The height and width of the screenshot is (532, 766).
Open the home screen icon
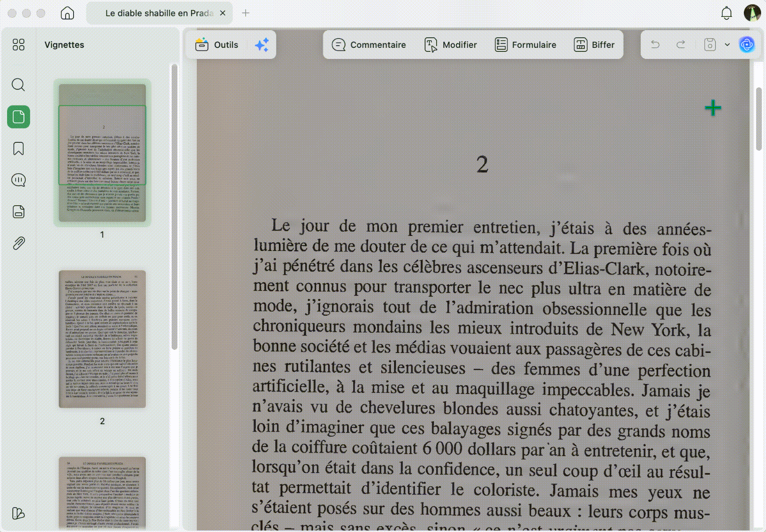[x=67, y=13]
